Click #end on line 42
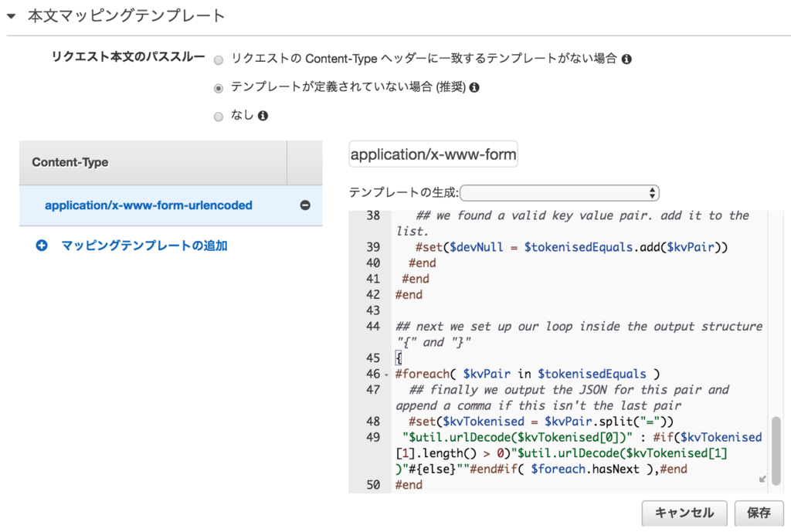Screen dimensions: 791x532 pos(409,295)
